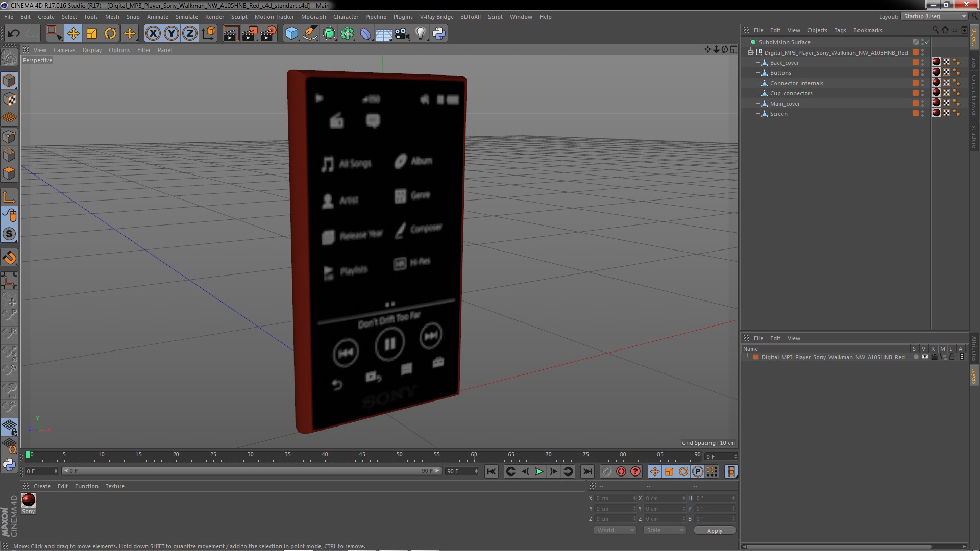The height and width of the screenshot is (551, 980).
Task: Click Render View clapperboard icon
Action: point(231,34)
